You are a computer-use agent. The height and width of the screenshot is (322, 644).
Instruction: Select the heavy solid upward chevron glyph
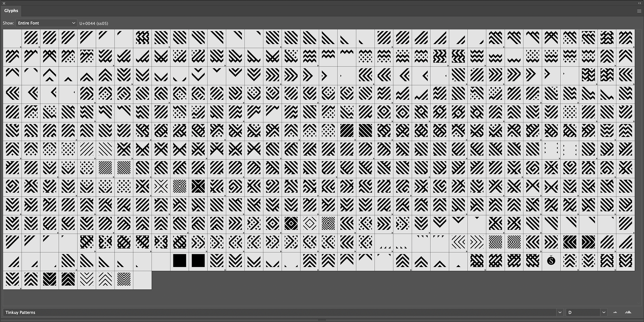[x=68, y=279]
